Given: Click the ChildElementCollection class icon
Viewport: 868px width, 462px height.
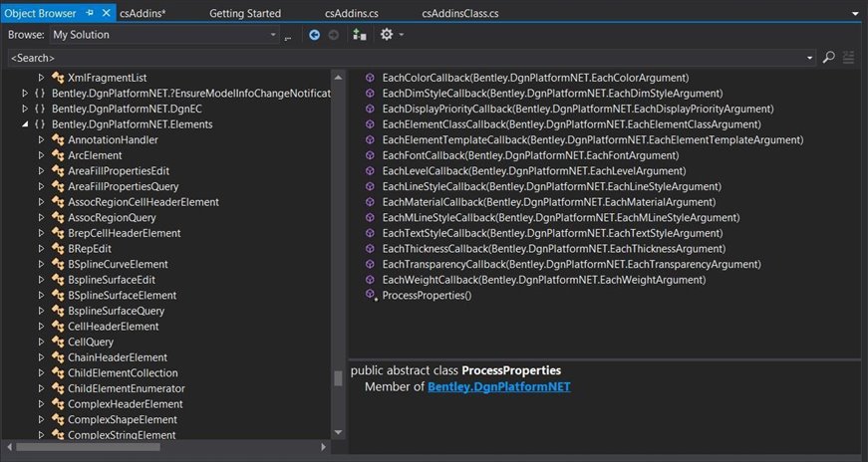Looking at the screenshot, I should [58, 372].
